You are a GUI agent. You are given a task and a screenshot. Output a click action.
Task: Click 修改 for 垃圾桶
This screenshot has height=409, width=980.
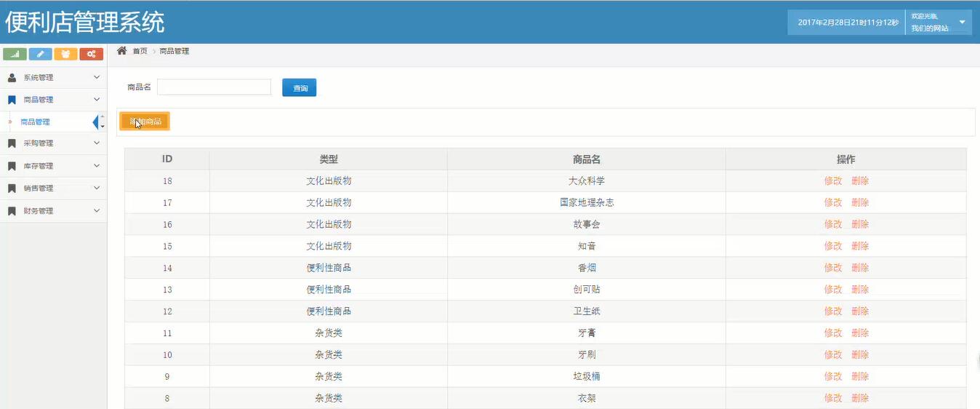coord(833,376)
